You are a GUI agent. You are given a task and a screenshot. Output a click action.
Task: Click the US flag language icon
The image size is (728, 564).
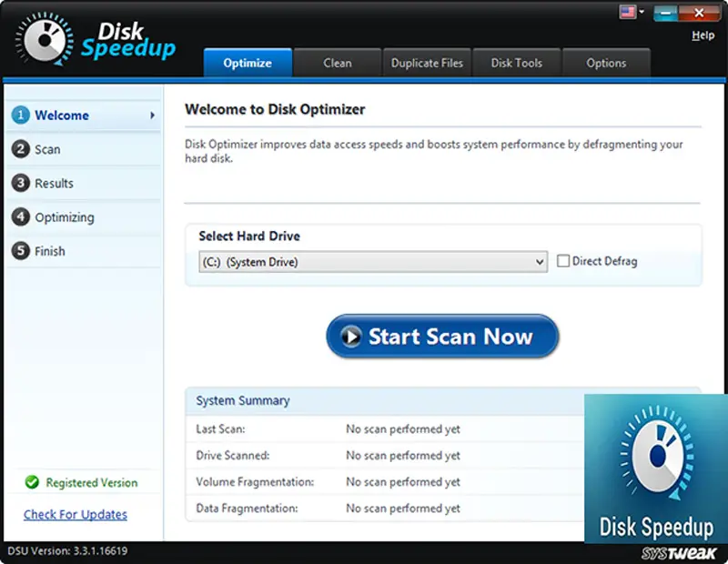point(627,12)
